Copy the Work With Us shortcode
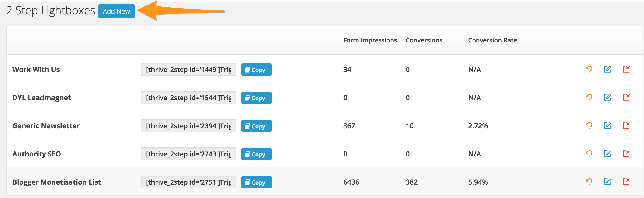The width and height of the screenshot is (644, 198). [256, 70]
